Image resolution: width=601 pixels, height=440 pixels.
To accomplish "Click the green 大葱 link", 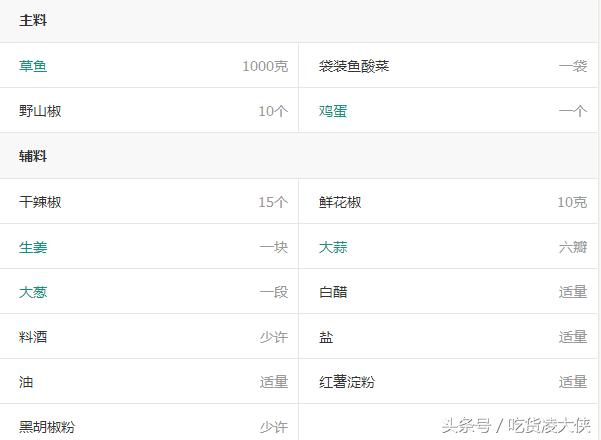I will 33,292.
